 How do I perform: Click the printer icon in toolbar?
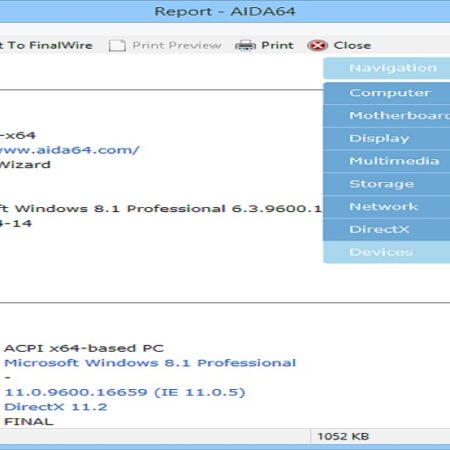click(245, 45)
